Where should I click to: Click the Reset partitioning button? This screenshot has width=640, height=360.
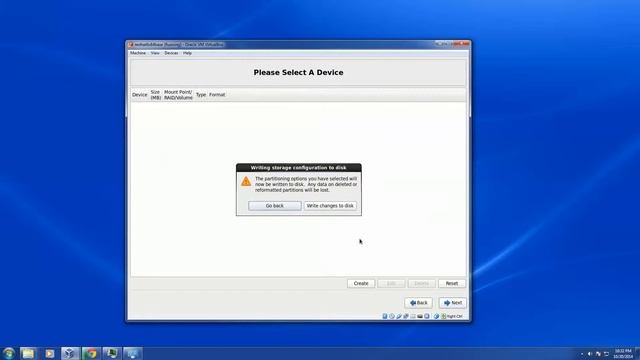(x=451, y=283)
